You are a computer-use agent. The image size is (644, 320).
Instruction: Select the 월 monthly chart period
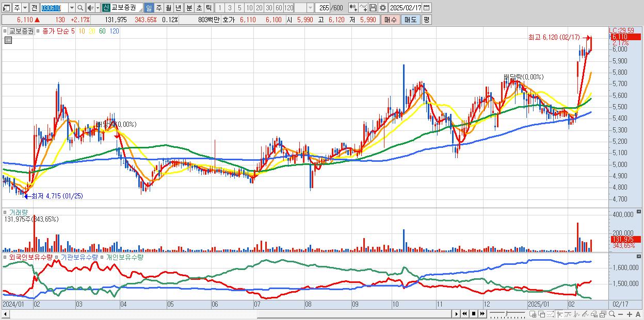(x=168, y=8)
